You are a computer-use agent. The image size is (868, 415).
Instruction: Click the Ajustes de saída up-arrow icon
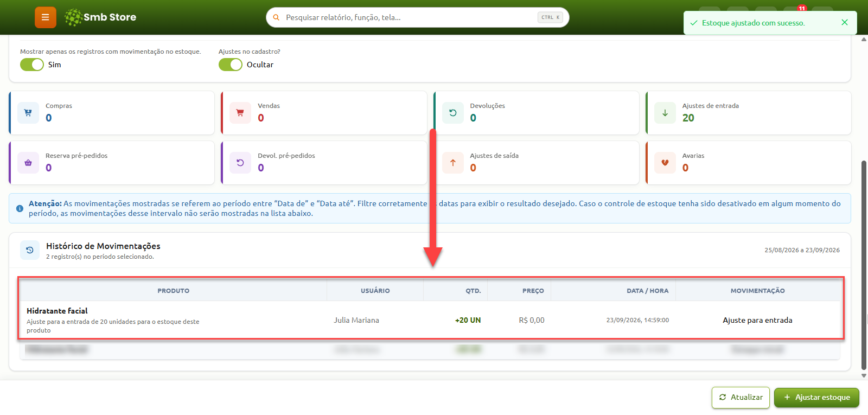click(x=453, y=163)
